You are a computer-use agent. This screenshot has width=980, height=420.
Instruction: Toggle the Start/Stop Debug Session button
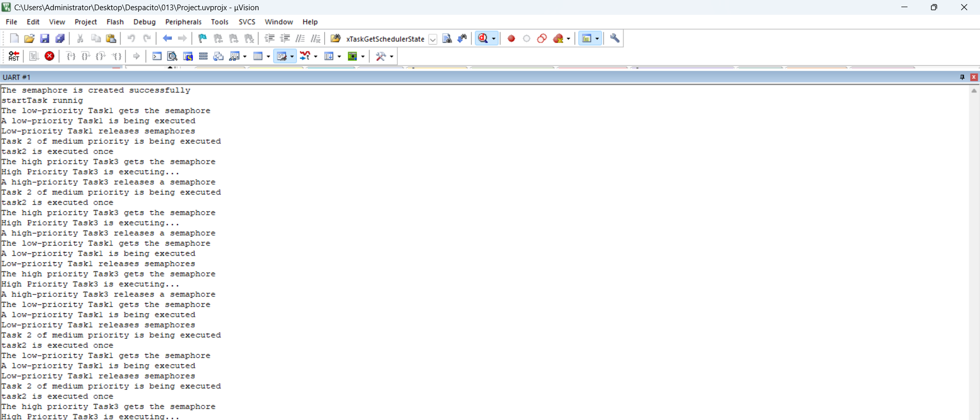pos(483,38)
